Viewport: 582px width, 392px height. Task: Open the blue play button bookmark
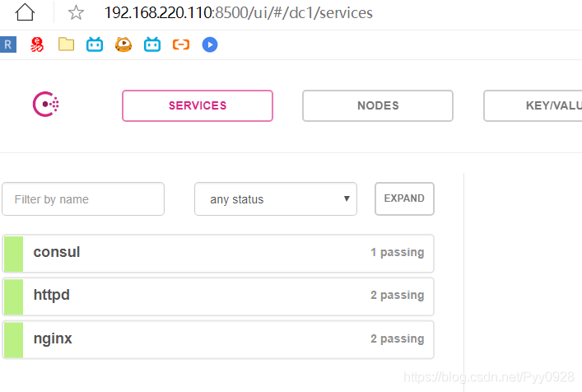pyautogui.click(x=210, y=45)
